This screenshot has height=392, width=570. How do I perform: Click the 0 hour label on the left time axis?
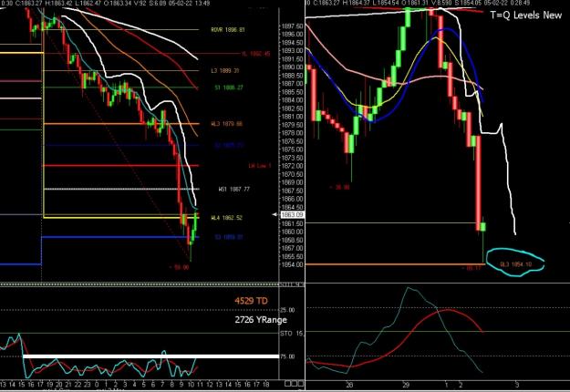tap(97, 385)
